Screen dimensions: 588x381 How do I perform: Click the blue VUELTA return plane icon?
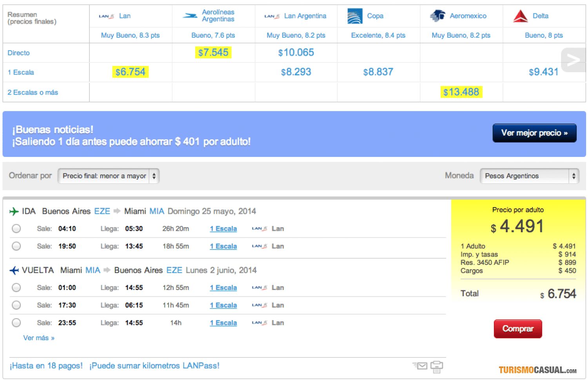point(14,270)
